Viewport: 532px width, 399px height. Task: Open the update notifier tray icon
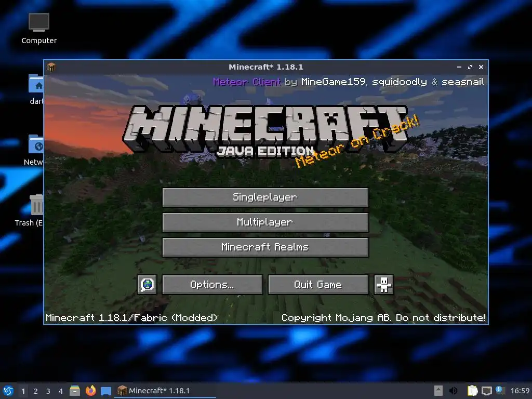point(499,390)
